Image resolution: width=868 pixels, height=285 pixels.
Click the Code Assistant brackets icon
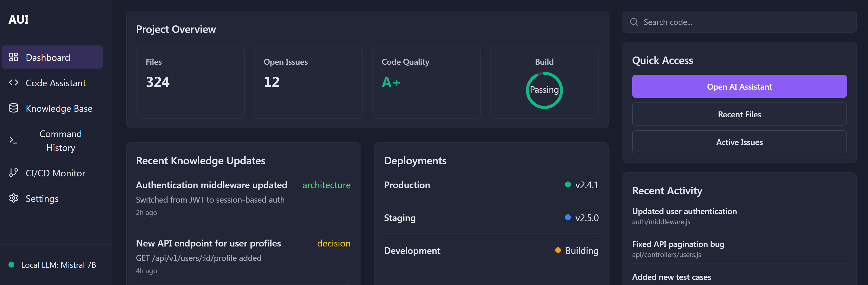[x=14, y=83]
